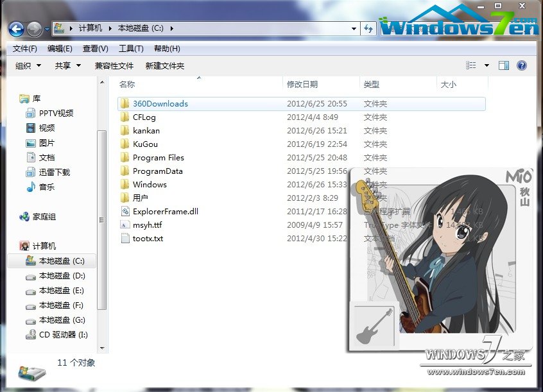This screenshot has width=543, height=392.
Task: Click date 2012/6/19 22:54 of KuGou
Action: tap(317, 144)
